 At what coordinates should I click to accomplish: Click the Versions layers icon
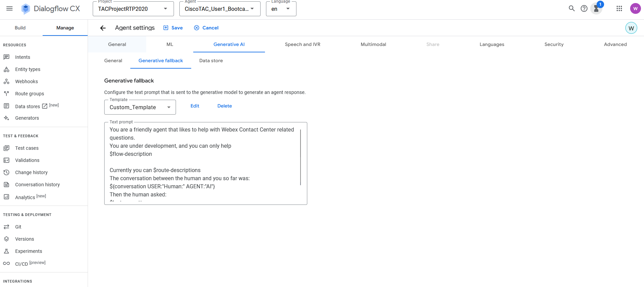tap(6, 239)
